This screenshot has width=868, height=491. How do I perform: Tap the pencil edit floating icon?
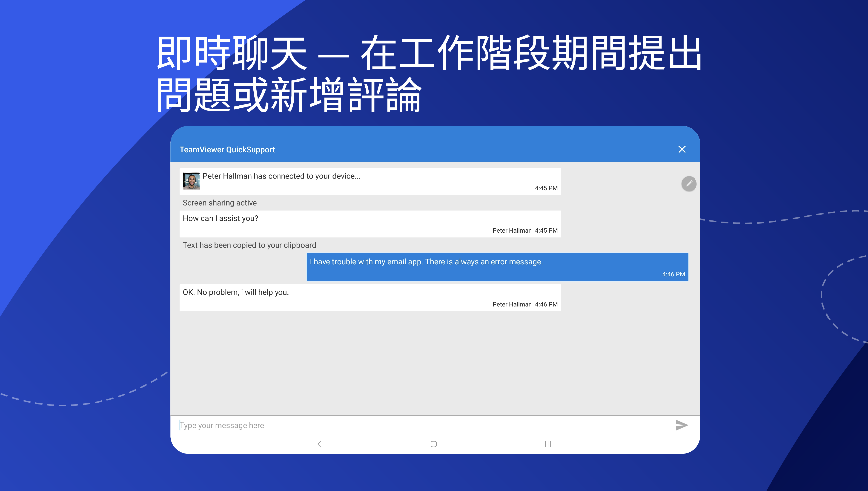[x=689, y=183]
